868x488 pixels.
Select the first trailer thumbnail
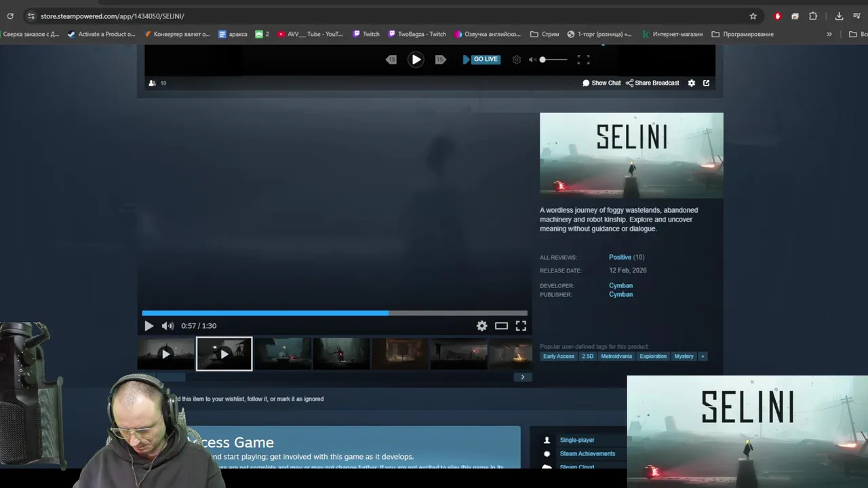point(165,354)
